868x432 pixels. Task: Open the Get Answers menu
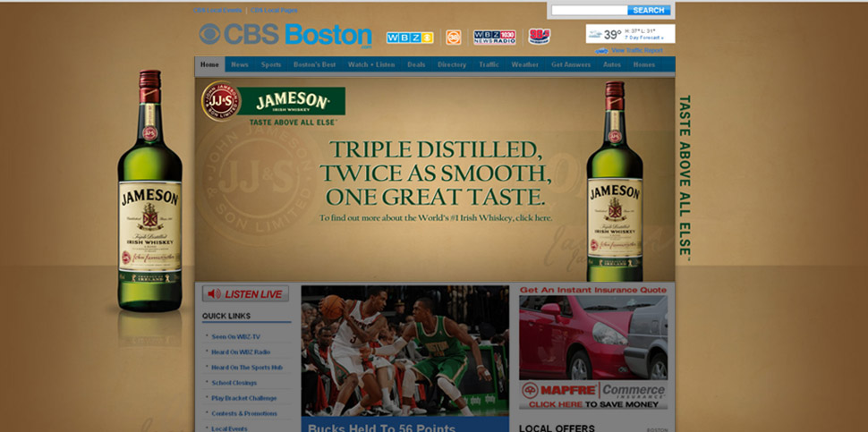pos(571,64)
